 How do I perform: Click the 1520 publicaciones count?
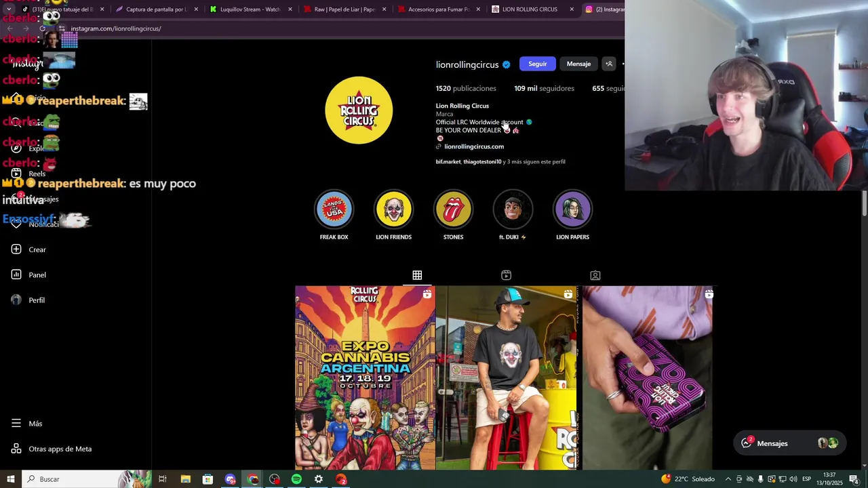click(466, 88)
